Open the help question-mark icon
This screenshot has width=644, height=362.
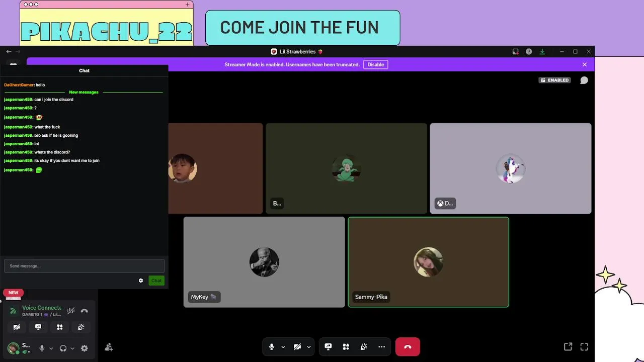[529, 51]
